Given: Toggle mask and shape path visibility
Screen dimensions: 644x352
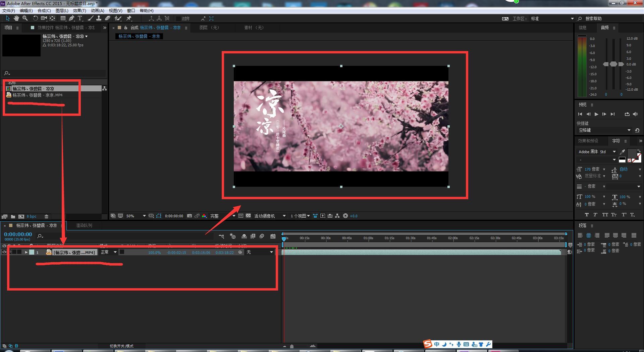Looking at the screenshot, I should 159,216.
